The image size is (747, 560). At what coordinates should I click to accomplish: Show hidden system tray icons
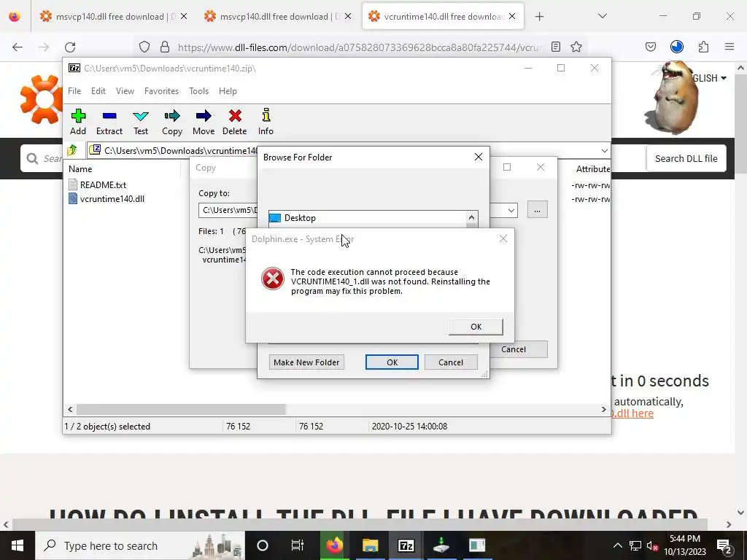coord(617,545)
